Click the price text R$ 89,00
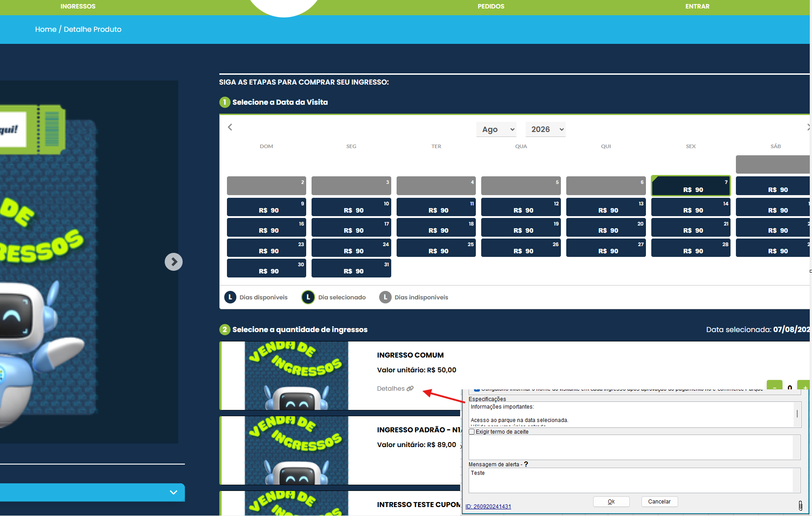 [442, 445]
